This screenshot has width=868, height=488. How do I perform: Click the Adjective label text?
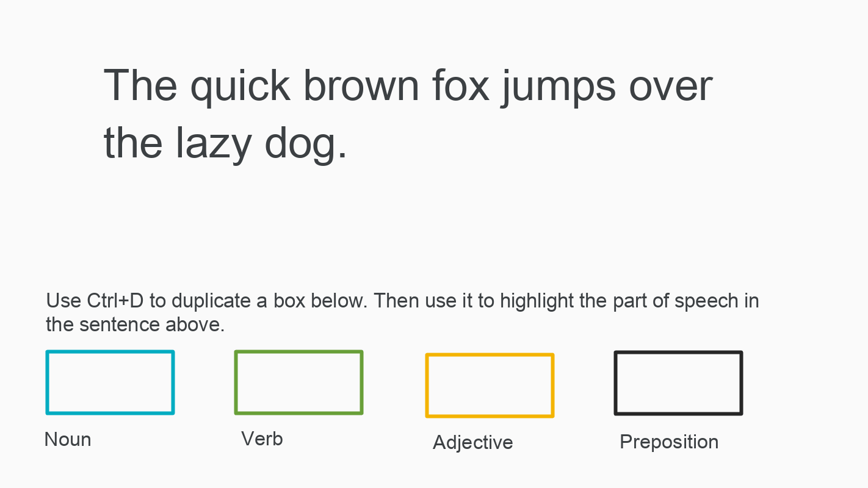click(473, 442)
